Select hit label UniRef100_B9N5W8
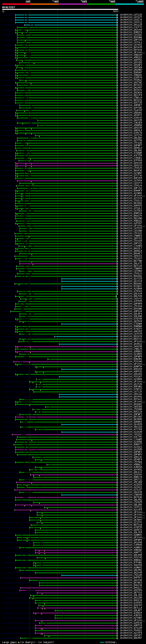 point(131,326)
